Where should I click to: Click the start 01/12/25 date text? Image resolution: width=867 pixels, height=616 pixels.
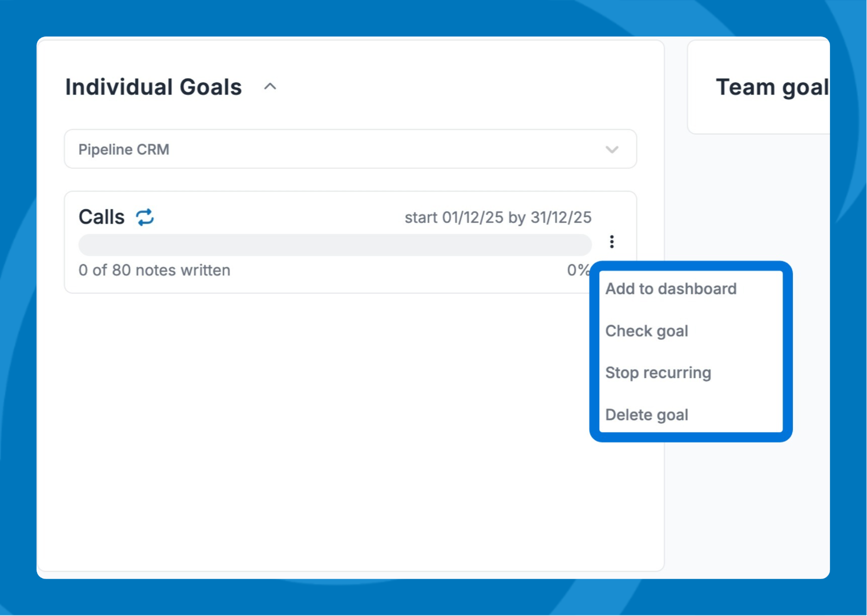coord(454,217)
